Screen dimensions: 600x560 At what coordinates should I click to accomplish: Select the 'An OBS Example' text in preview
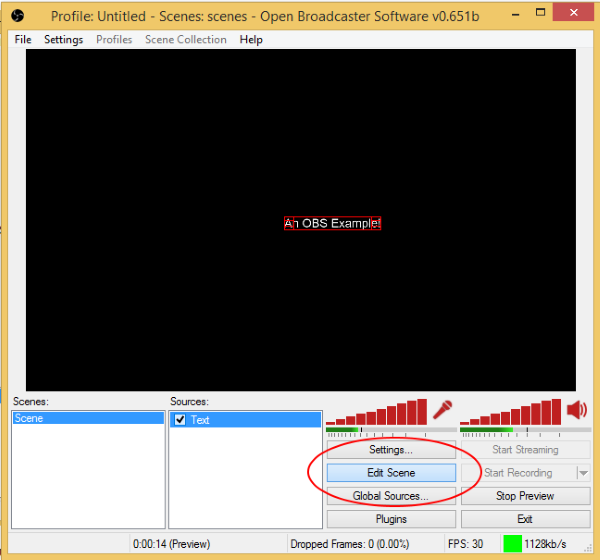click(x=332, y=223)
